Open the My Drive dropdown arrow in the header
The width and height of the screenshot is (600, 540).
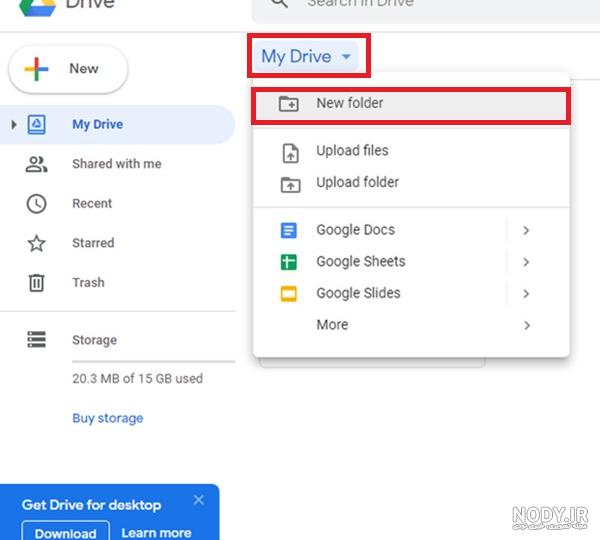coord(346,57)
